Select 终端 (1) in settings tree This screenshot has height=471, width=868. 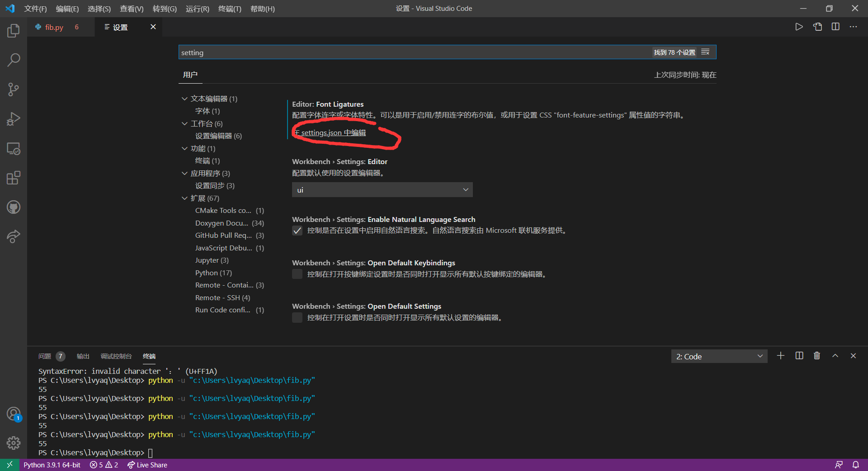coord(208,161)
